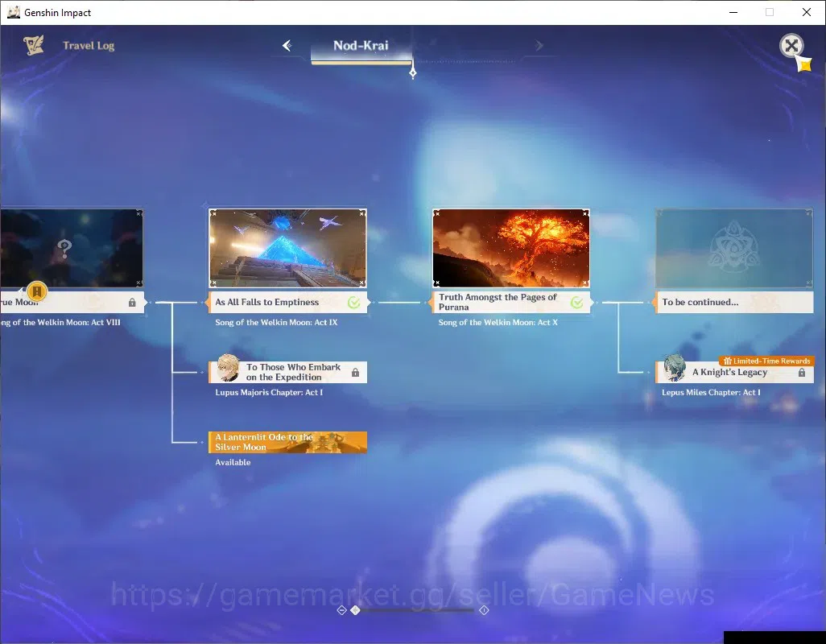Go to previous region with left arrow
The image size is (826, 644).
(x=287, y=46)
